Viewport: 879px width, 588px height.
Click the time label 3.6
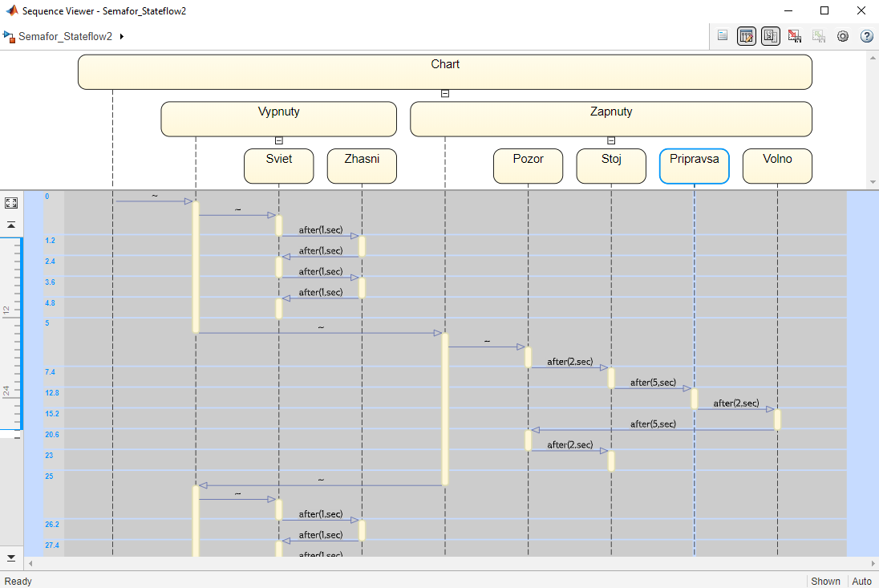[x=51, y=282]
